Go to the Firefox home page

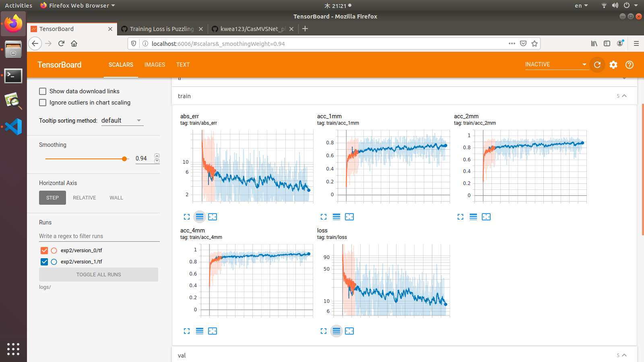74,43
